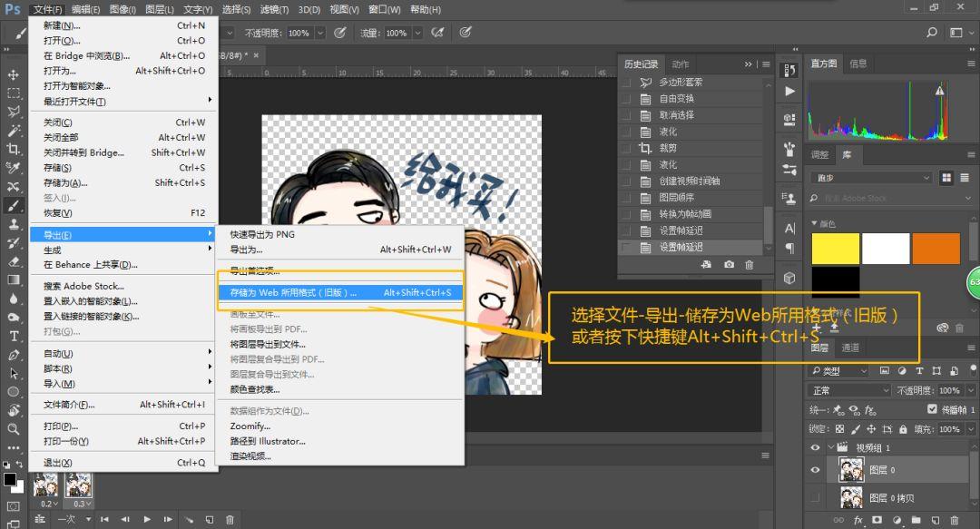
Task: Click the yellow library color swatch
Action: click(835, 249)
